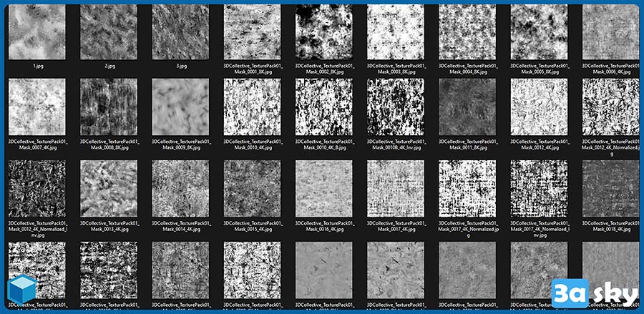Pick the Mask_0005_8K.jpg thumbnail

coord(539,32)
